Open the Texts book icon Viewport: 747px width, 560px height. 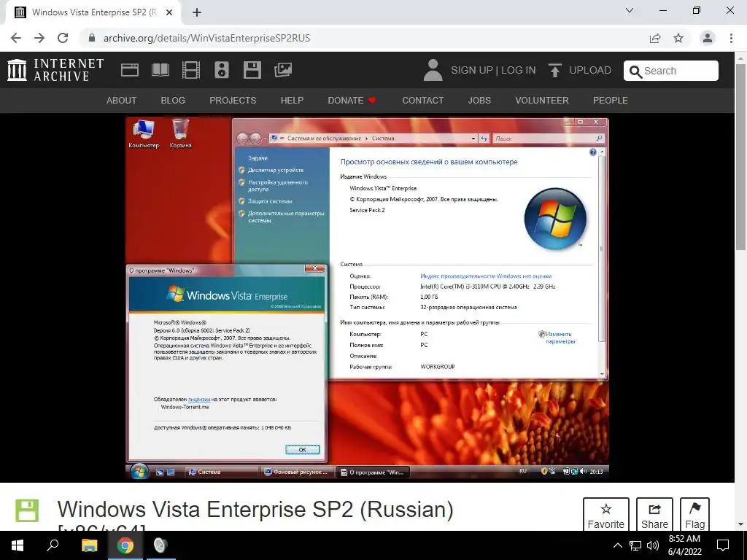point(160,70)
